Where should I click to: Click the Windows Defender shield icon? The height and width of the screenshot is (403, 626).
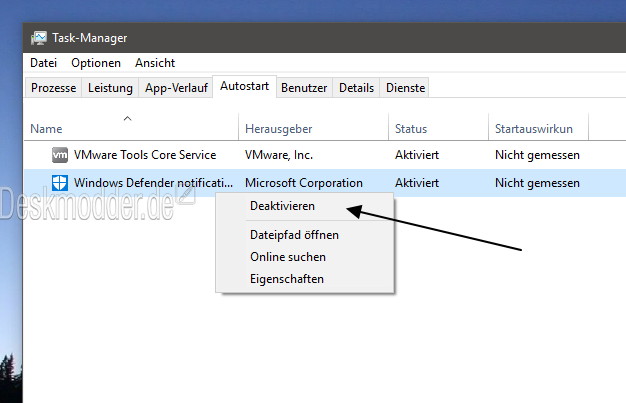(60, 183)
